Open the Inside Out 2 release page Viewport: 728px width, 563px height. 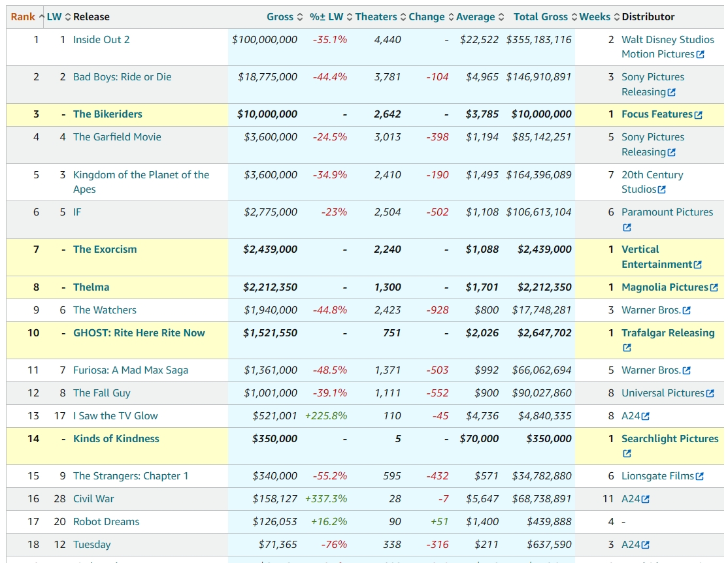pos(101,39)
